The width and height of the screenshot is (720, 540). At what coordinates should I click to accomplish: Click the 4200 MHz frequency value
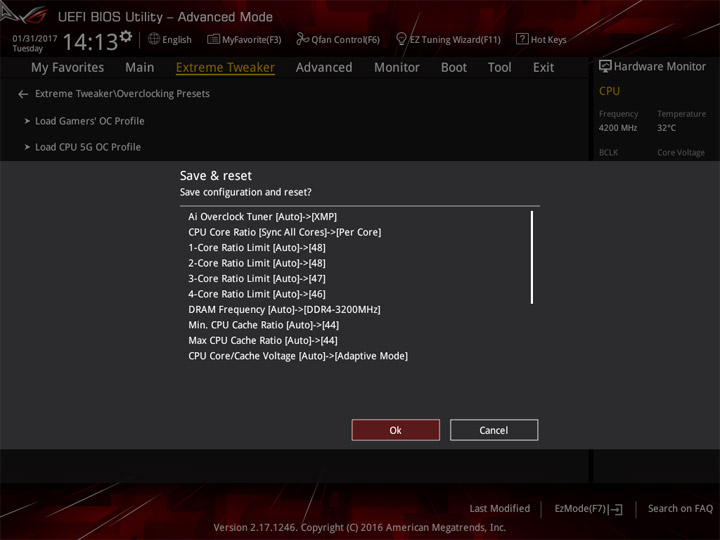[x=618, y=128]
